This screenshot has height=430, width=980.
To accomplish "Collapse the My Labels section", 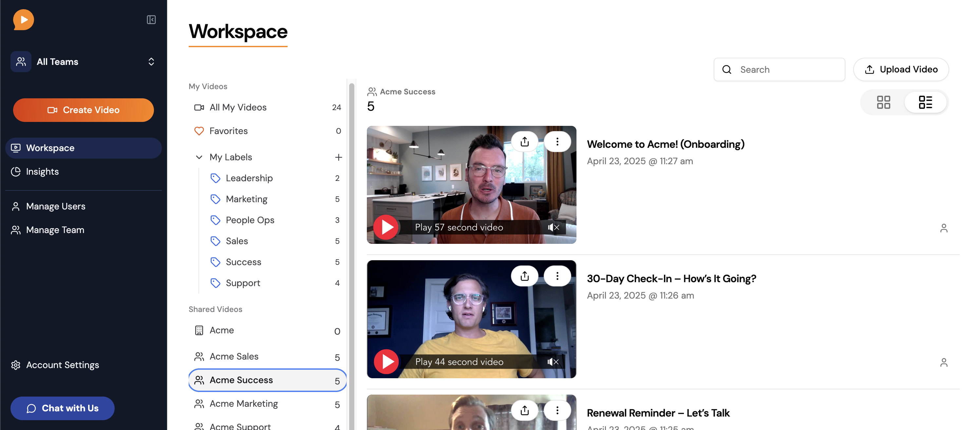I will click(x=199, y=157).
